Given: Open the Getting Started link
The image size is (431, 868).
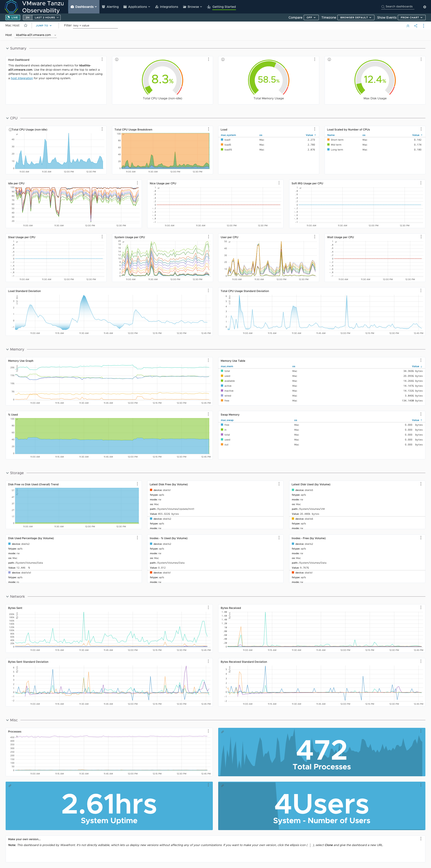Looking at the screenshot, I should point(222,7).
